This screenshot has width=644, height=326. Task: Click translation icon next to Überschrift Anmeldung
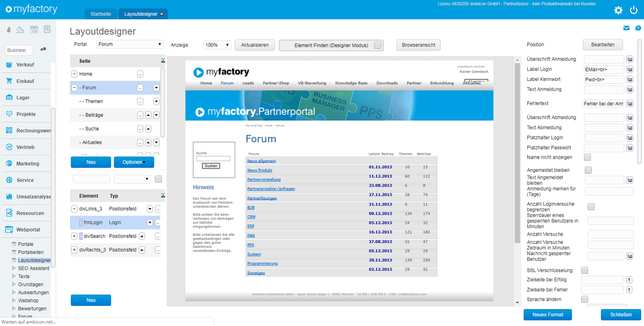coord(630,59)
